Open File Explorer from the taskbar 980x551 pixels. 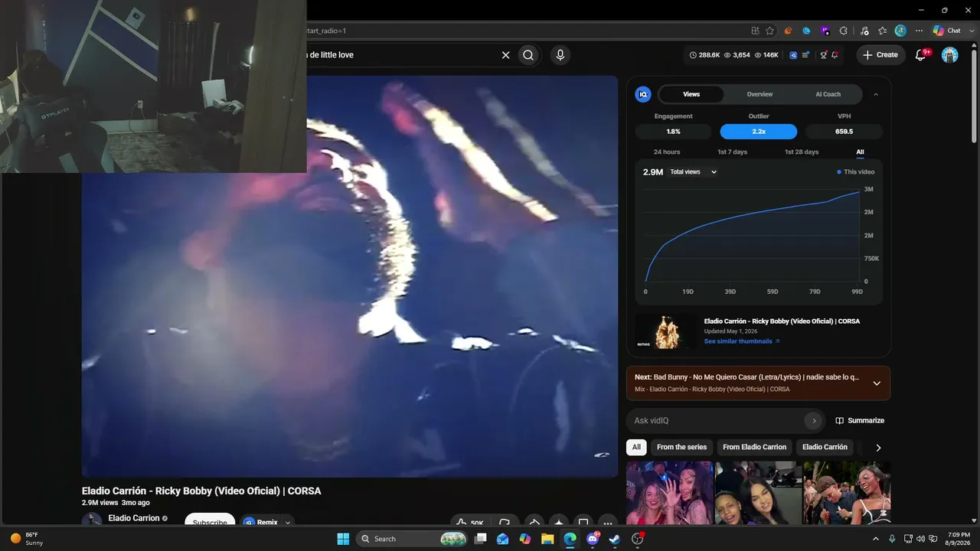tap(547, 539)
